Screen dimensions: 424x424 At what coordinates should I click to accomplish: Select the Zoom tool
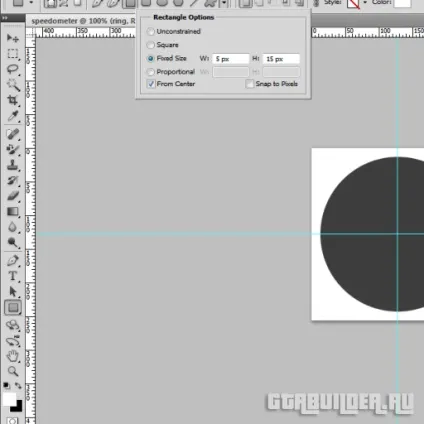pyautogui.click(x=13, y=371)
